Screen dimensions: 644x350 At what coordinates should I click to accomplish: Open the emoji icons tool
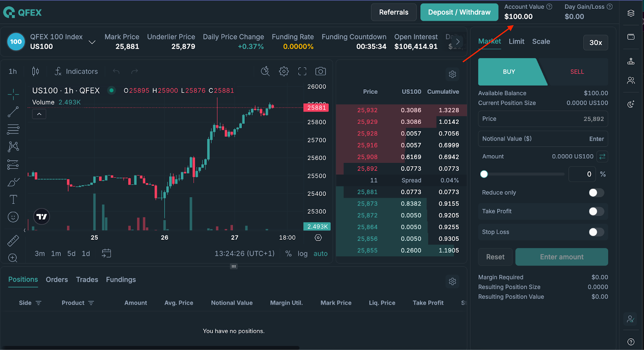click(x=13, y=217)
